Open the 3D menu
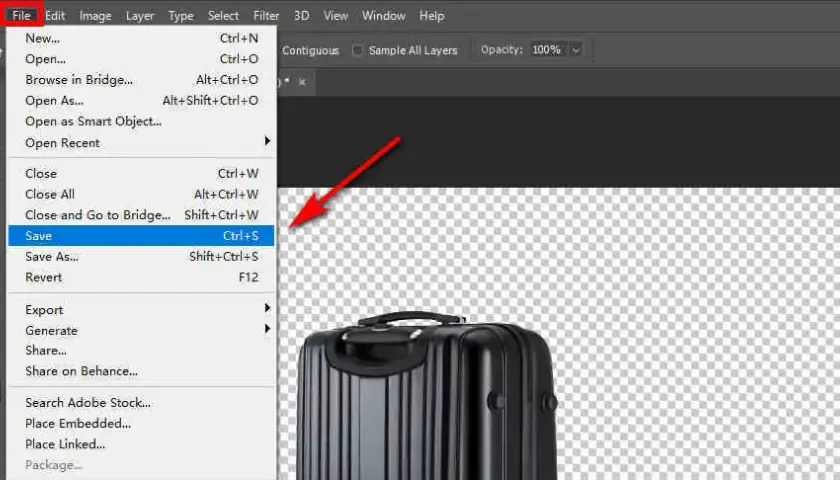This screenshot has height=480, width=840. pyautogui.click(x=302, y=16)
